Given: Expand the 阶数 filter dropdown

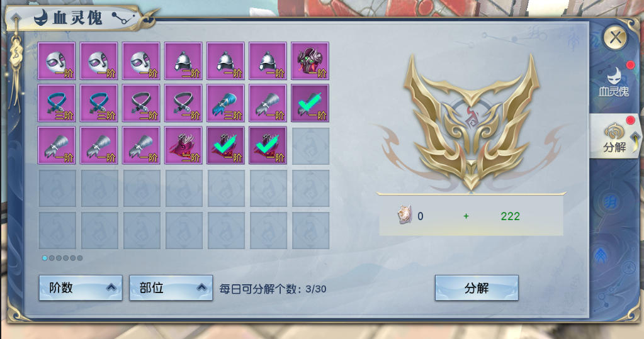Looking at the screenshot, I should pyautogui.click(x=81, y=288).
